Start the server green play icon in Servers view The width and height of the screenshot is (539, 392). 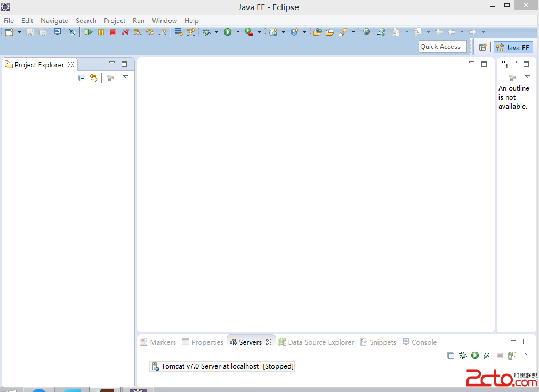(x=475, y=355)
